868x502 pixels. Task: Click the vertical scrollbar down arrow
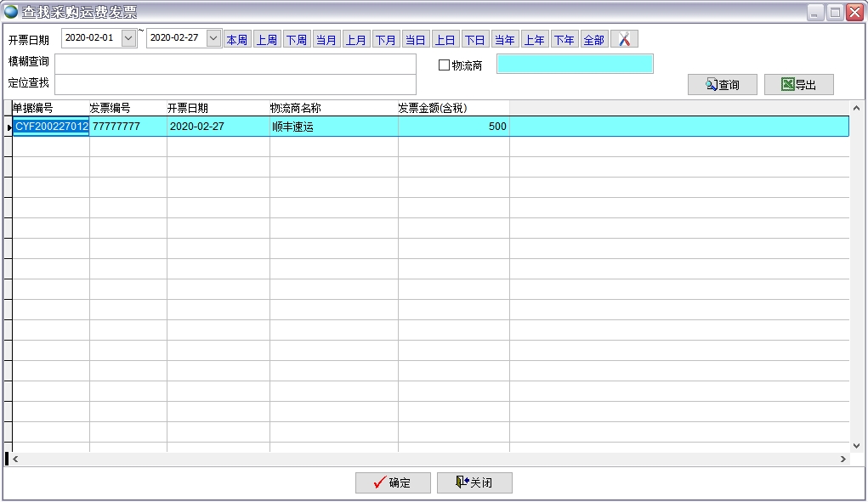click(857, 445)
